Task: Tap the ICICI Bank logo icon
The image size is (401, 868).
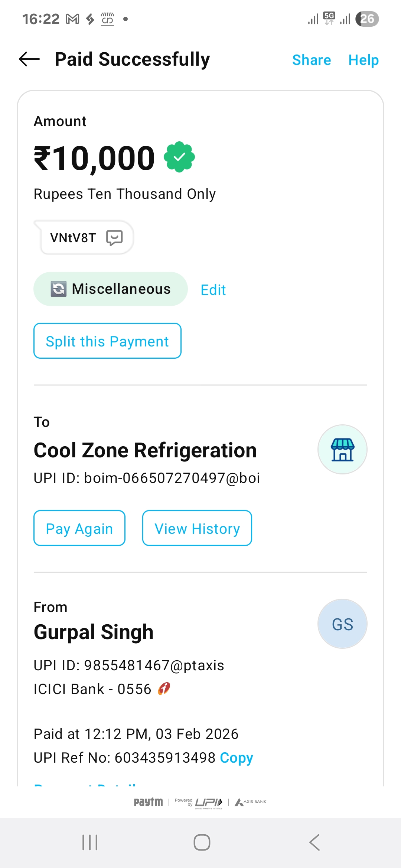Action: point(164,689)
